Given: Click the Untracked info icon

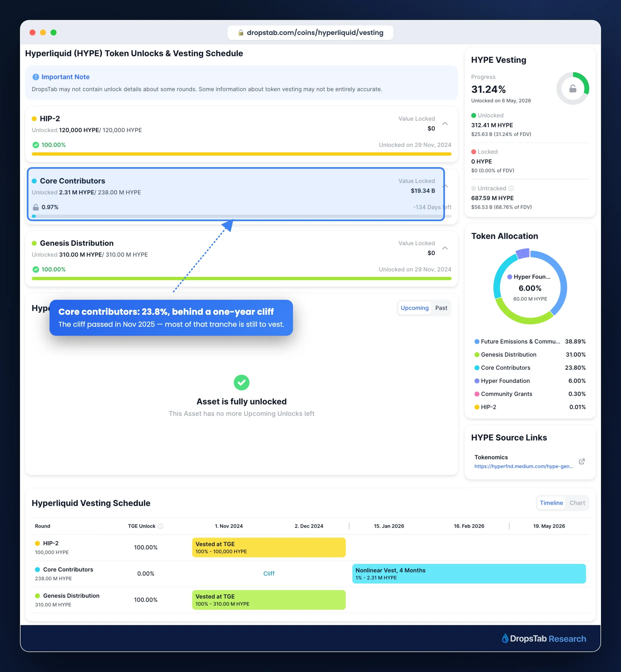Looking at the screenshot, I should (x=511, y=188).
